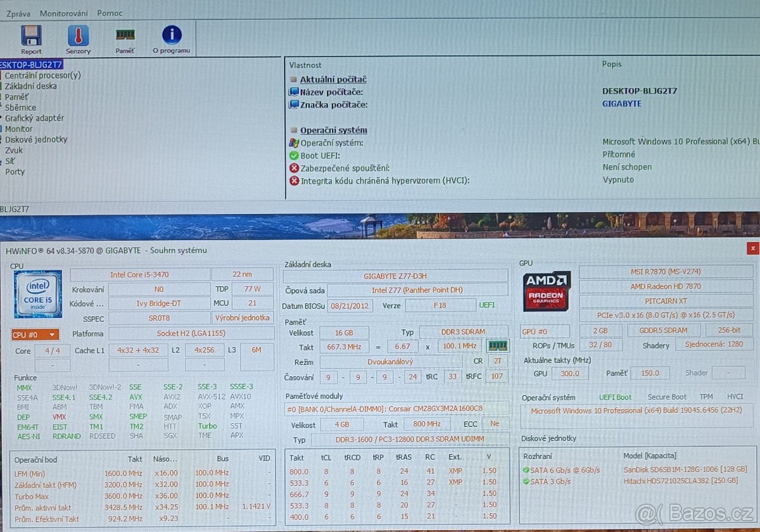Click the green SATA 6 Gb/s status icon
760x532 pixels.
click(x=526, y=470)
